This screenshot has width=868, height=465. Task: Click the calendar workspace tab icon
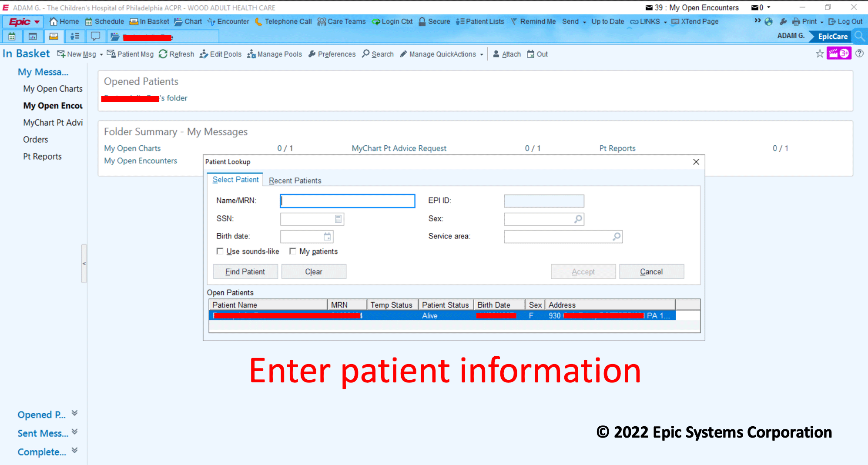[x=12, y=37]
